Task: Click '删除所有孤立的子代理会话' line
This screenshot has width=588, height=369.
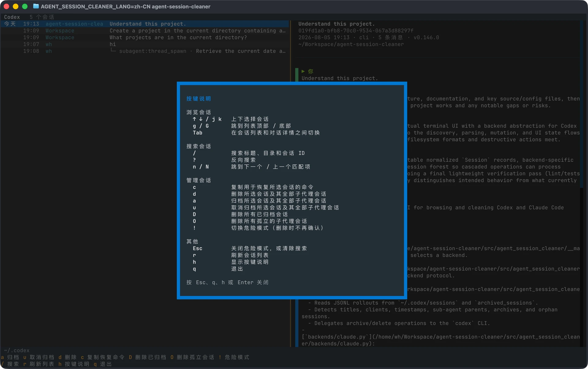Action: (269, 221)
